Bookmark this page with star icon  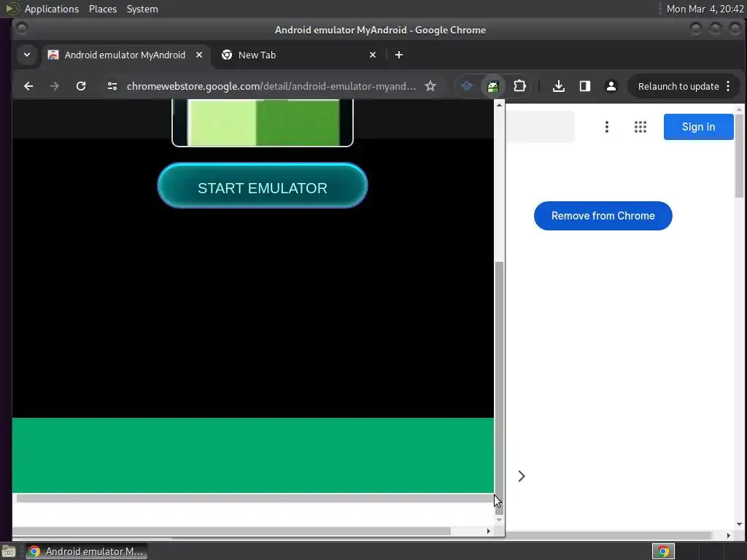click(430, 86)
